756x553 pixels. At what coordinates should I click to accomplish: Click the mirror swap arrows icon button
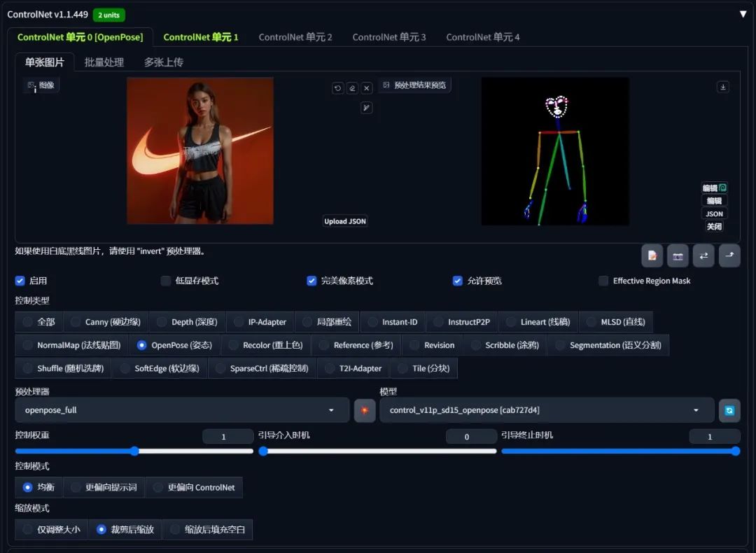(x=703, y=255)
